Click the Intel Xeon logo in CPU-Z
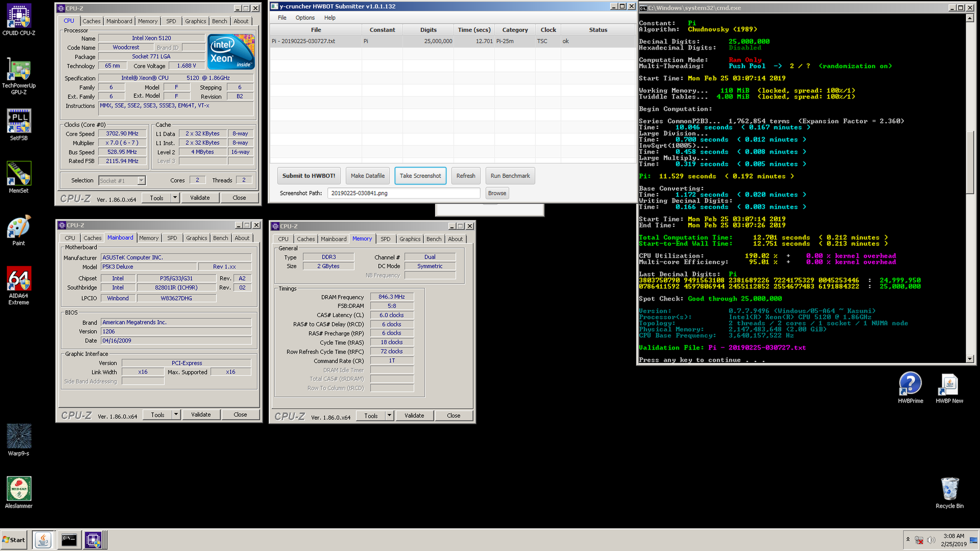The image size is (980, 551). 231,52
